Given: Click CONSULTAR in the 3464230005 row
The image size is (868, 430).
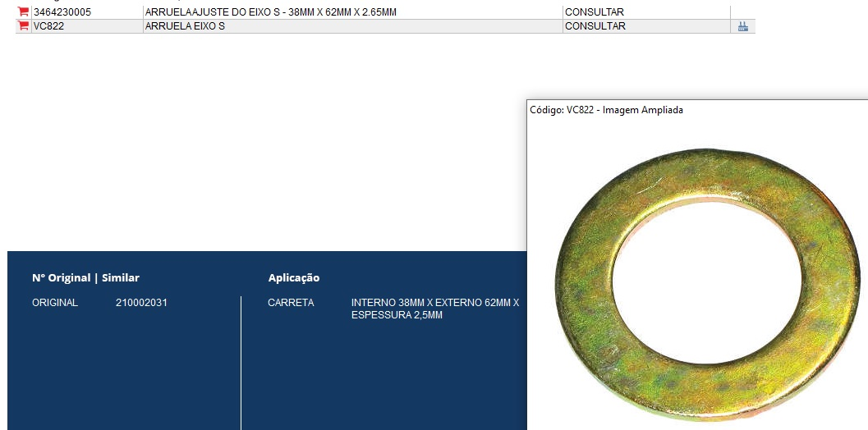Looking at the screenshot, I should pos(595,12).
